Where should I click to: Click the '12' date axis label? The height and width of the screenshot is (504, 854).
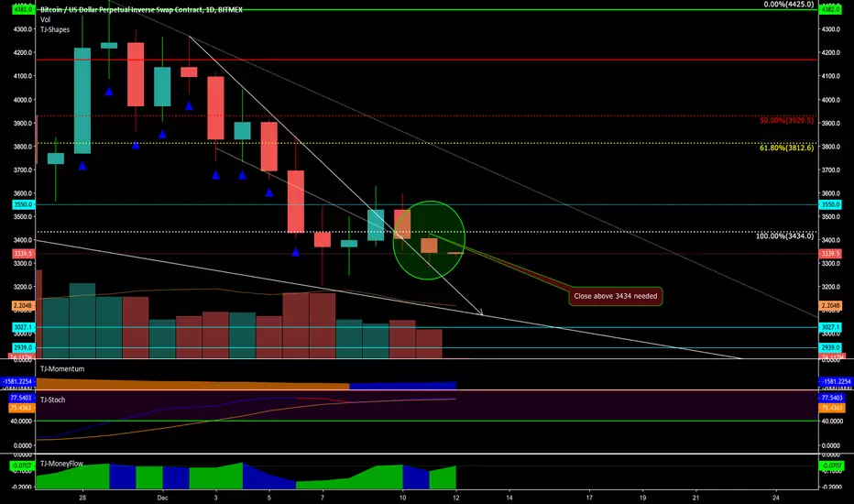click(456, 498)
